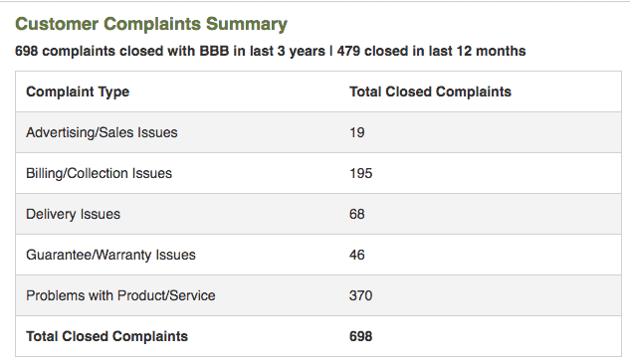Click the '698 complaints closed with BBB' text
The height and width of the screenshot is (364, 630).
coord(121,52)
